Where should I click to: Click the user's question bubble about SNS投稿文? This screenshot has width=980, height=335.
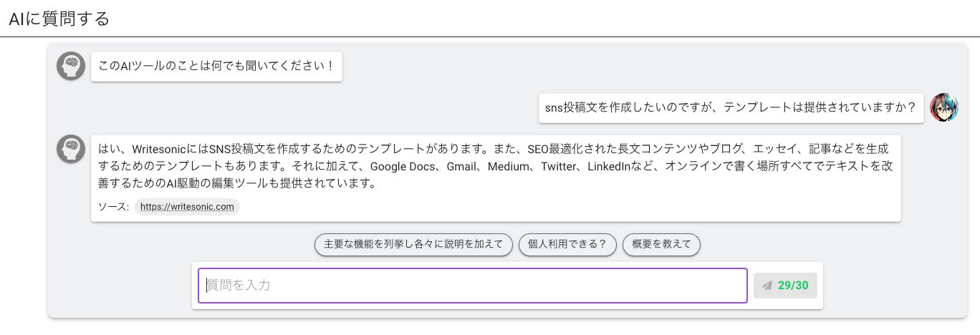(731, 108)
